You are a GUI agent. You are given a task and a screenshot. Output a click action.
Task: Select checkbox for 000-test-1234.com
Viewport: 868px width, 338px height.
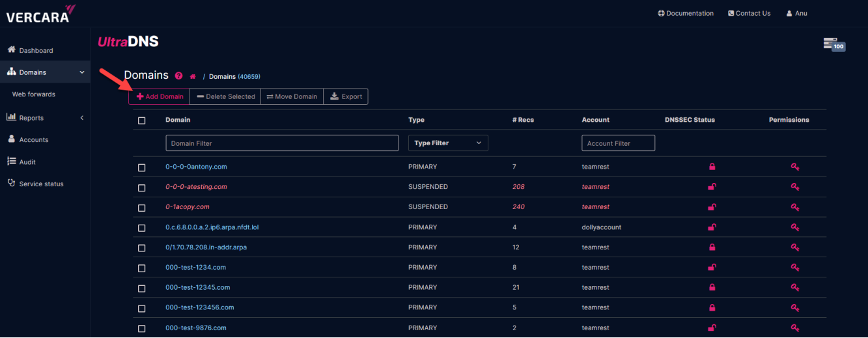[x=142, y=268]
